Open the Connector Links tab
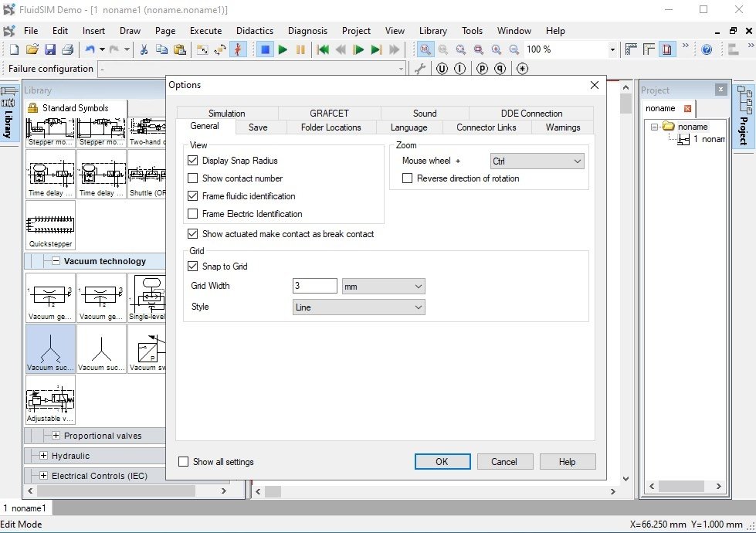This screenshot has width=756, height=533. (x=486, y=127)
